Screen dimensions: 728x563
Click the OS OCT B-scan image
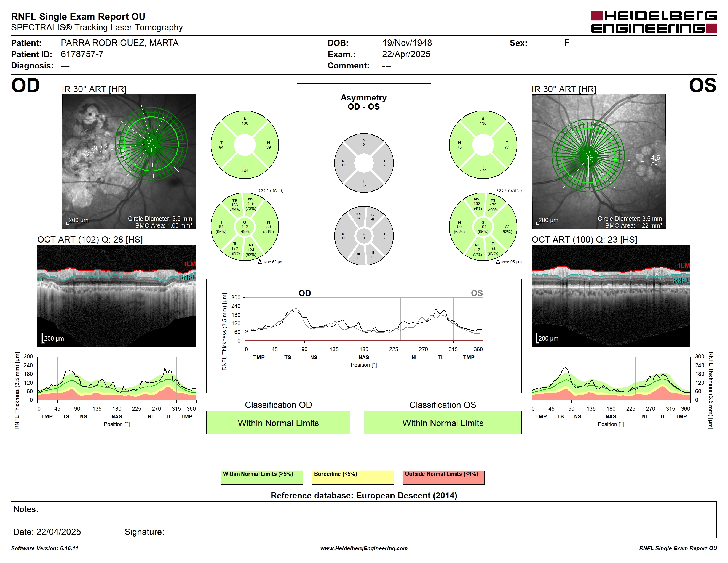[x=611, y=296]
